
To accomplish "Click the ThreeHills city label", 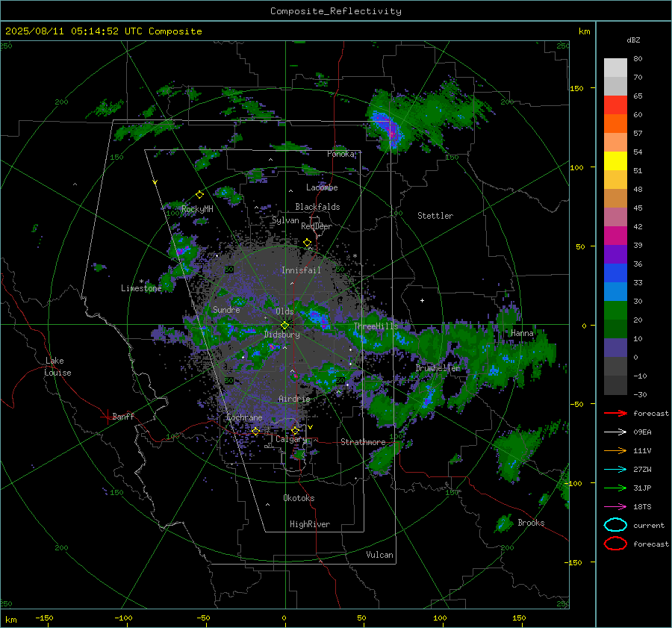I will 376,326.
